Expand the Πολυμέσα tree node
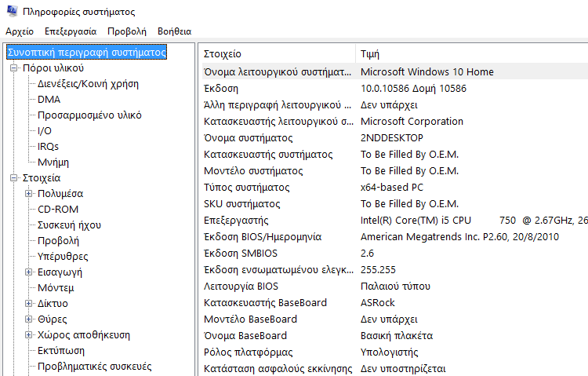 pos(28,193)
